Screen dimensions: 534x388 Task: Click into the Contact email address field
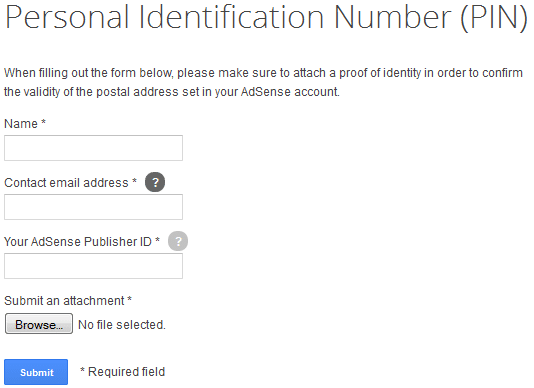click(x=93, y=207)
